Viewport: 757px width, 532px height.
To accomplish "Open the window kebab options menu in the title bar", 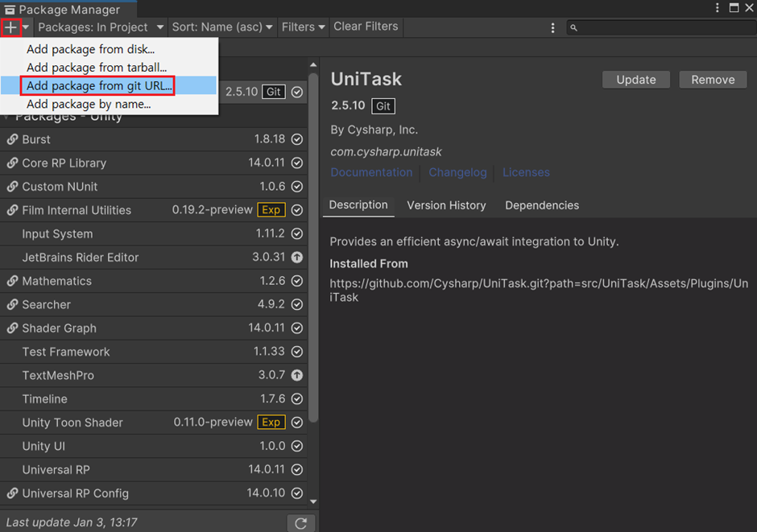I will [x=717, y=8].
